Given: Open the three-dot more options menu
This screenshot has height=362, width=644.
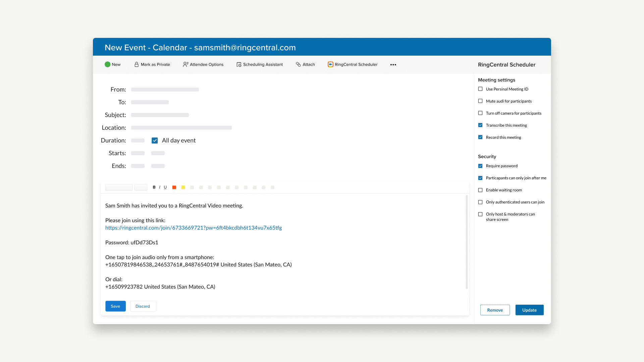Looking at the screenshot, I should pos(393,65).
